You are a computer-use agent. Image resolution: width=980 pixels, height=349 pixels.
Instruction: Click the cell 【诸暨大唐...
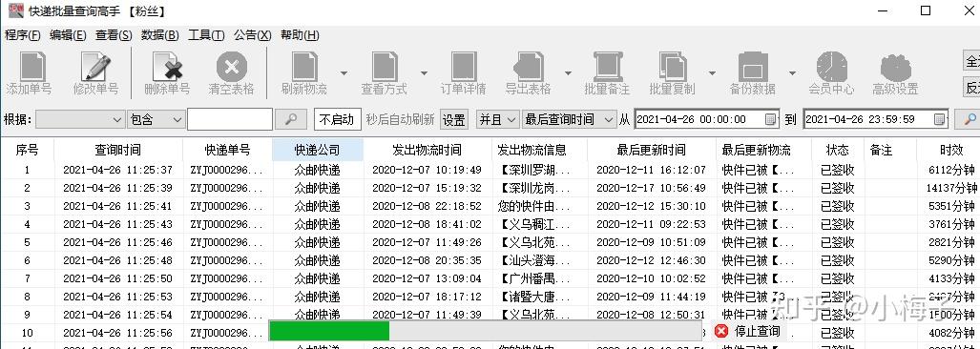[535, 297]
